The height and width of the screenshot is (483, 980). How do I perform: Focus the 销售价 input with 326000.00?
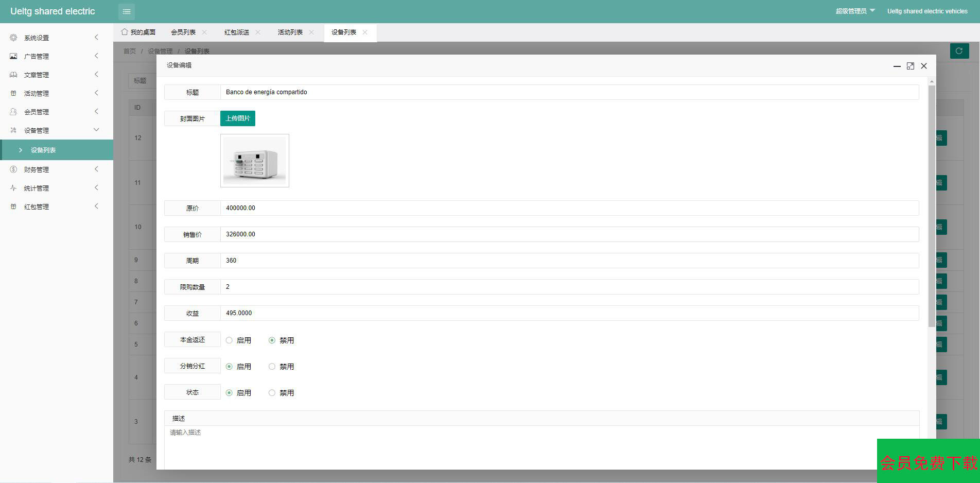click(569, 234)
